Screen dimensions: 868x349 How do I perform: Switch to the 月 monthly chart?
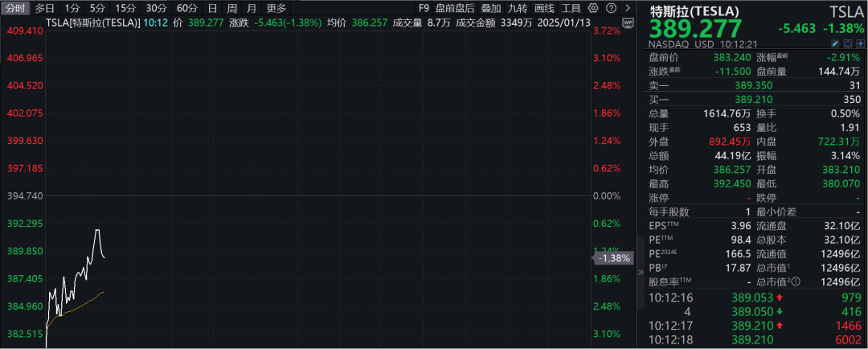252,8
